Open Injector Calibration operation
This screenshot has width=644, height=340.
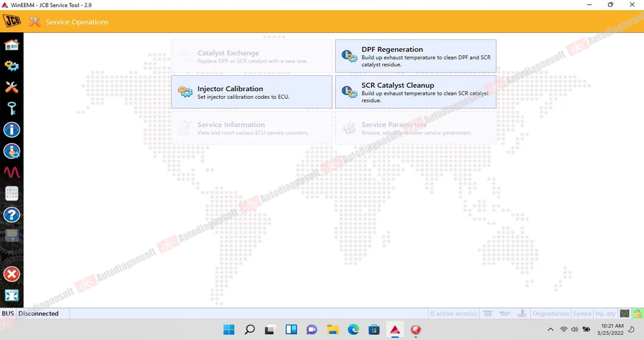click(252, 92)
